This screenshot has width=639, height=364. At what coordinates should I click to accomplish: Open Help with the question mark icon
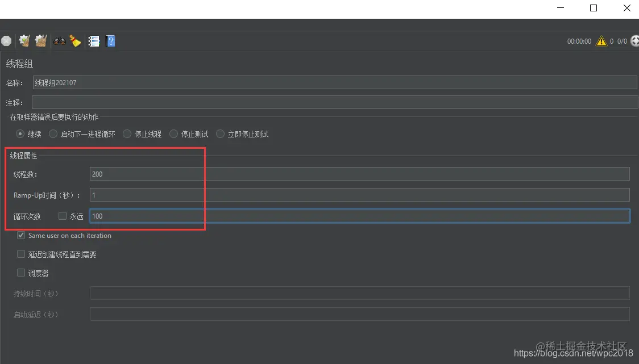coord(110,41)
